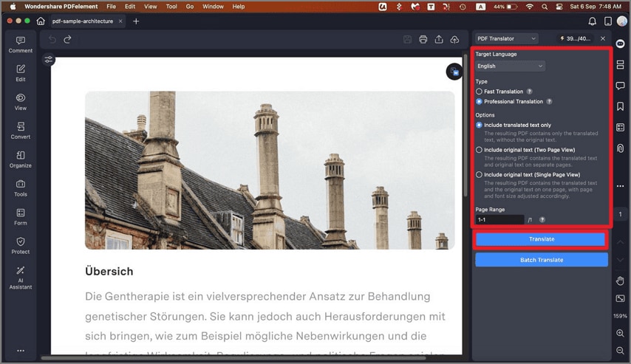This screenshot has height=364, width=631.
Task: Click the Share icon in toolbar
Action: [439, 39]
